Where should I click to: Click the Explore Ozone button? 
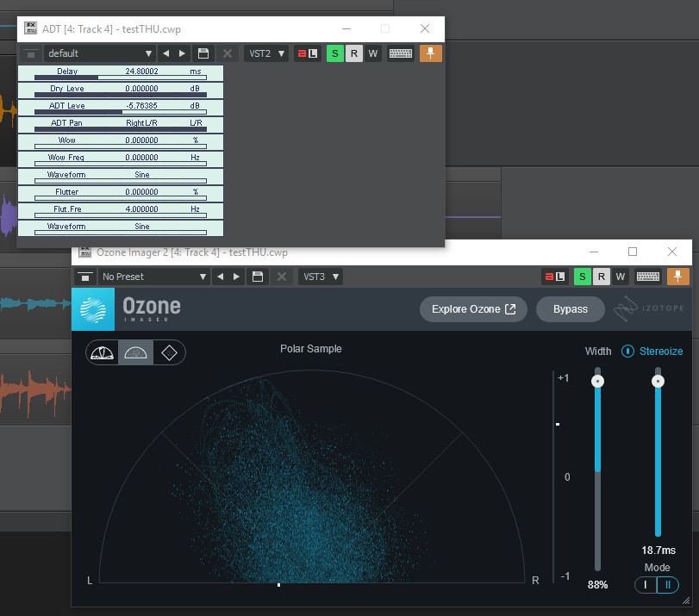coord(473,309)
